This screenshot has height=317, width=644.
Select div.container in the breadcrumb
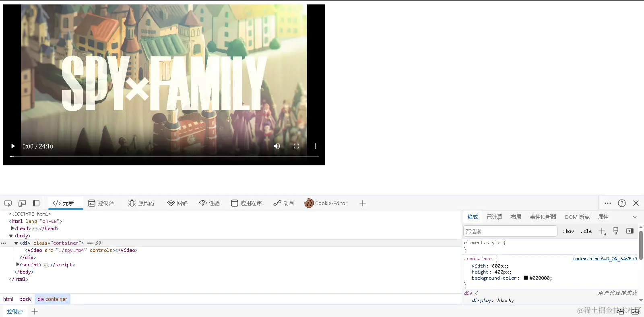click(x=52, y=299)
